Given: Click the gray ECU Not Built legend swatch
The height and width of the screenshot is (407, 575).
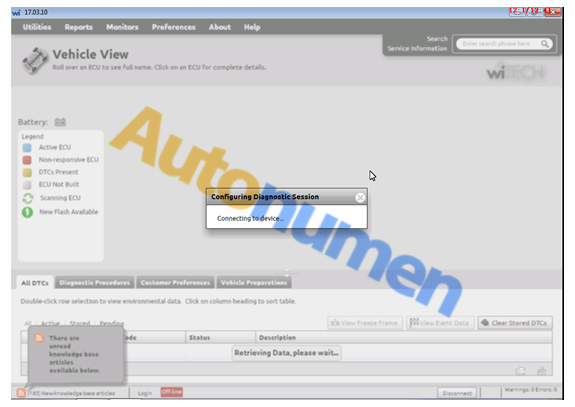Looking at the screenshot, I should coord(27,184).
